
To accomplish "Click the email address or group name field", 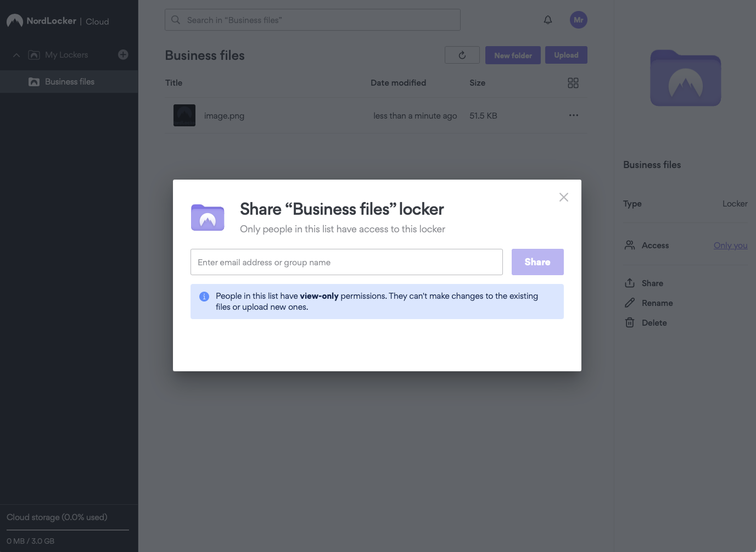I will 346,262.
